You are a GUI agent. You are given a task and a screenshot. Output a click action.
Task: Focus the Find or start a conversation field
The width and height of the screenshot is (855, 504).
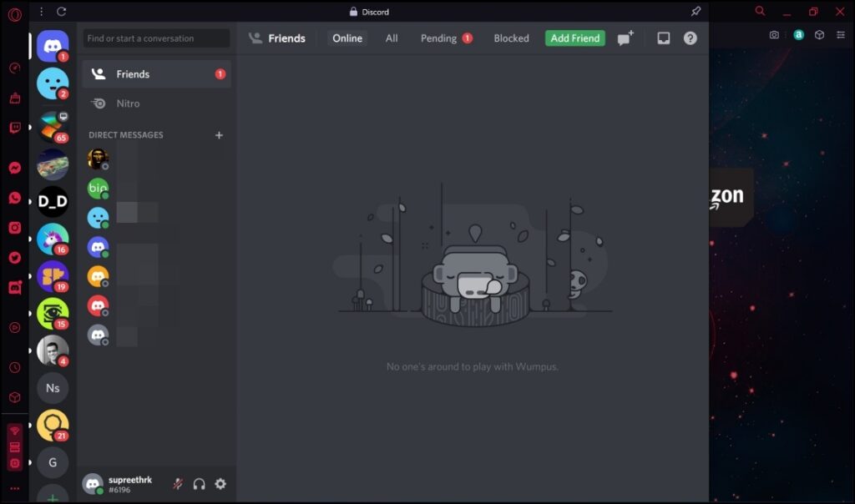coord(156,38)
